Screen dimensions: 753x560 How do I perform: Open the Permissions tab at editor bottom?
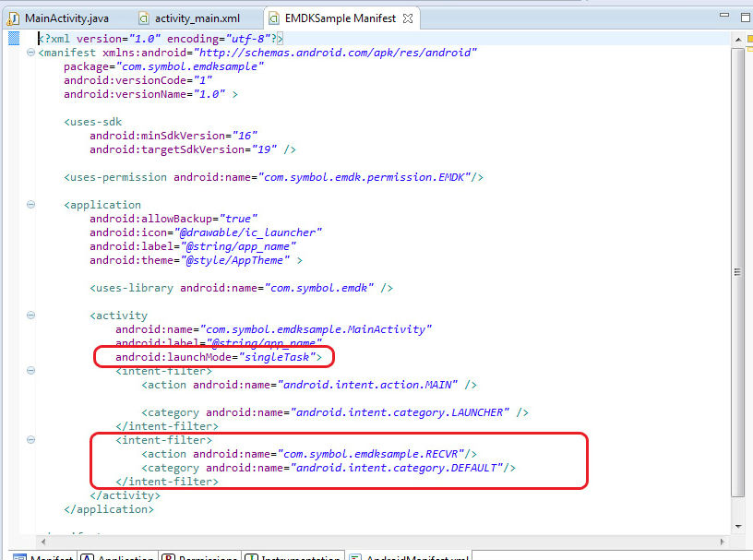[205, 556]
